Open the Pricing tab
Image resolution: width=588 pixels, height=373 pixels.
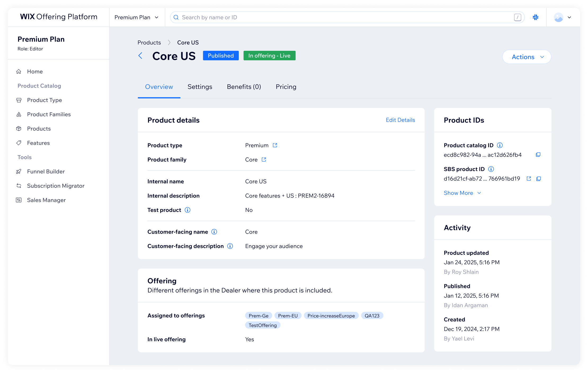pyautogui.click(x=286, y=87)
